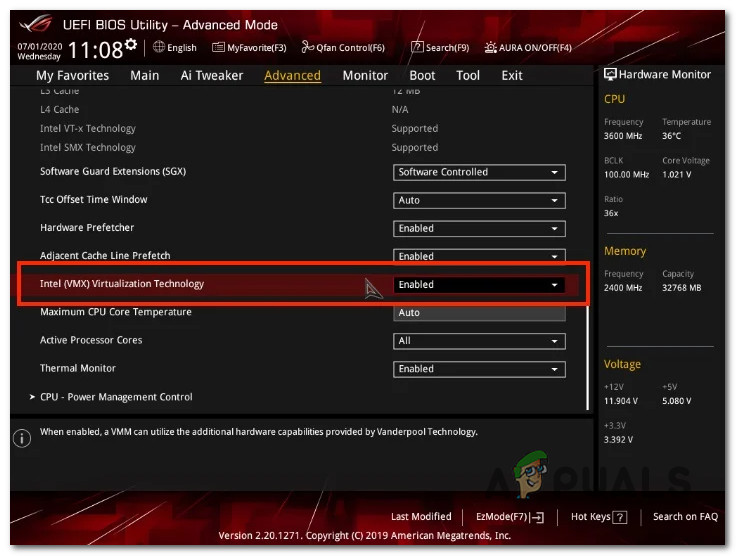Viewport: 736px width, 556px height.
Task: Click MyFavorite(F3) label
Action: coord(257,47)
